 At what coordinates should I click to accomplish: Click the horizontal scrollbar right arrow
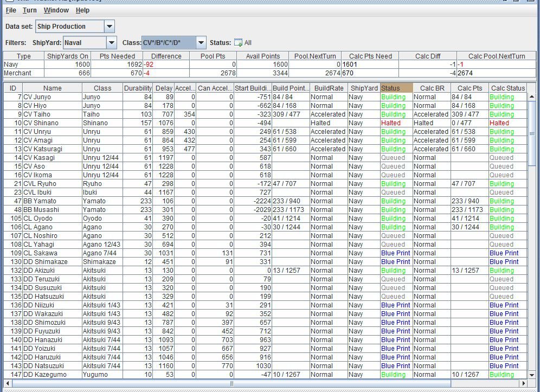click(524, 383)
